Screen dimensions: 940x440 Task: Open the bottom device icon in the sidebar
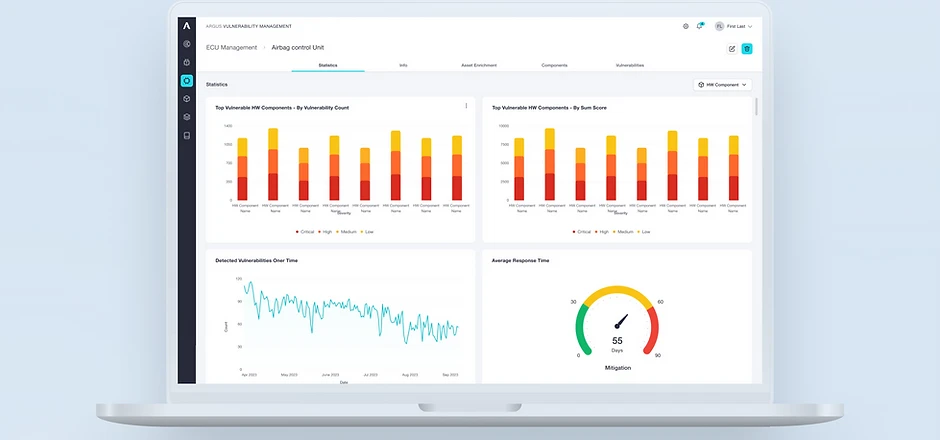pyautogui.click(x=186, y=136)
